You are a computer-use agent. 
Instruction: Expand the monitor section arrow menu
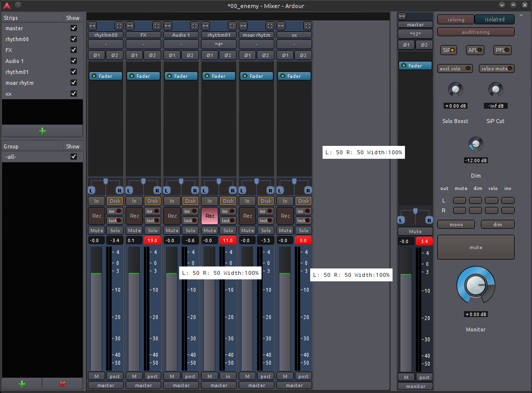[521, 15]
